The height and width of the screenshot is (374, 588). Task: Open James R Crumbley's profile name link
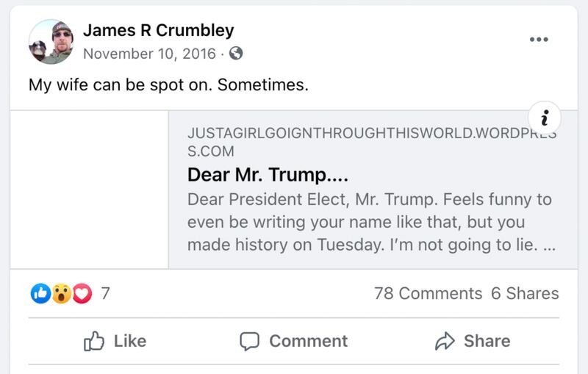[x=158, y=31]
